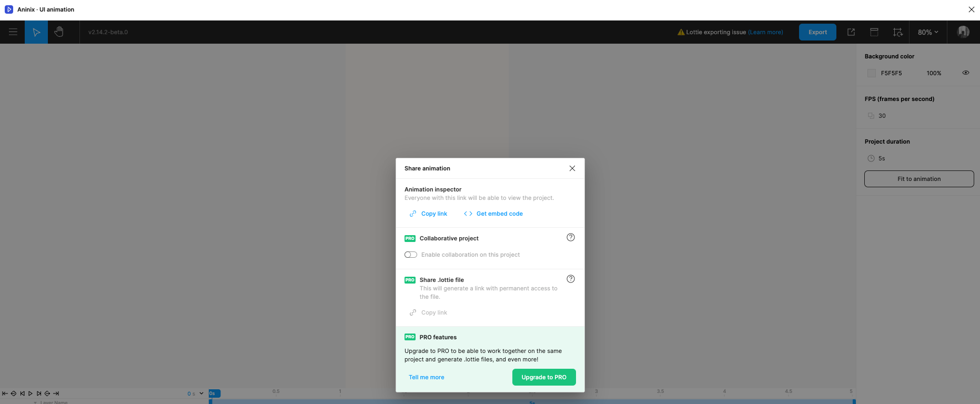
Task: Click Copy link under Share .lottie file
Action: click(x=434, y=312)
